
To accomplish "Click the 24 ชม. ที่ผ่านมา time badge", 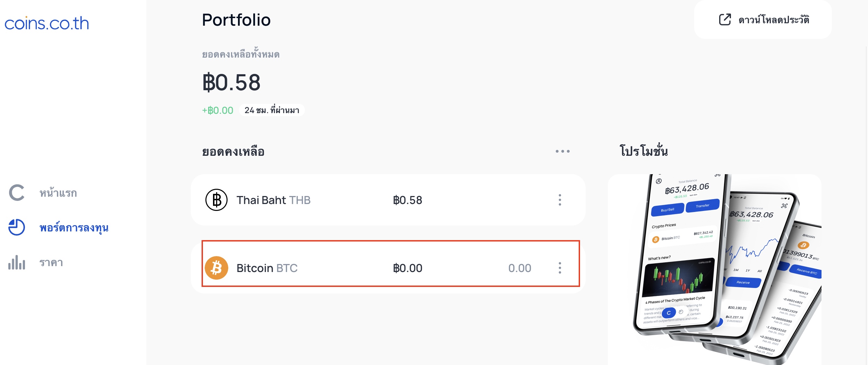I will pyautogui.click(x=272, y=110).
